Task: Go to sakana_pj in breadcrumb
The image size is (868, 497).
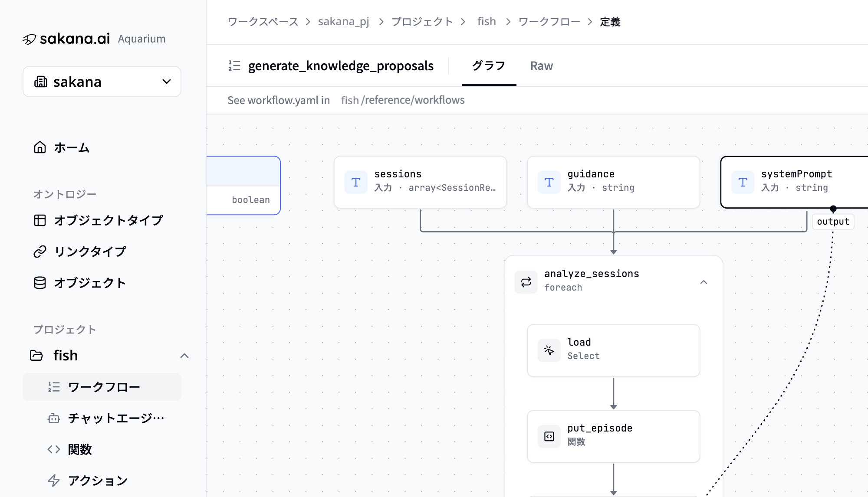Action: pos(343,22)
